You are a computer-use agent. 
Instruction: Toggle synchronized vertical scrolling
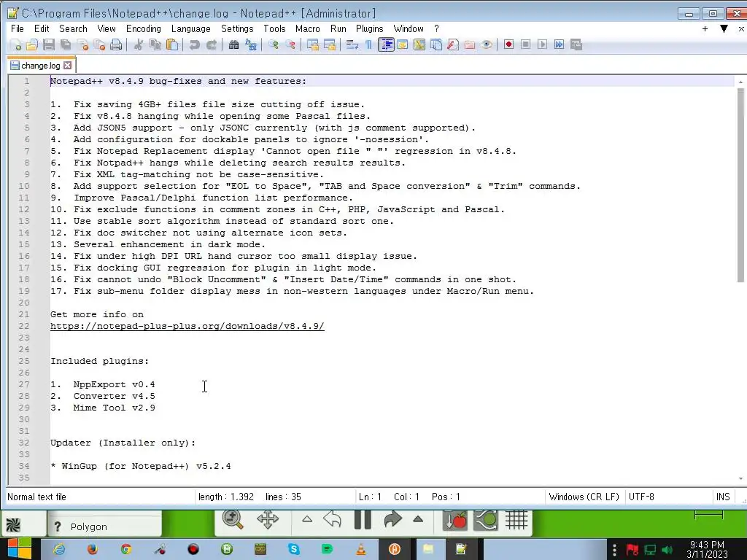[x=312, y=44]
